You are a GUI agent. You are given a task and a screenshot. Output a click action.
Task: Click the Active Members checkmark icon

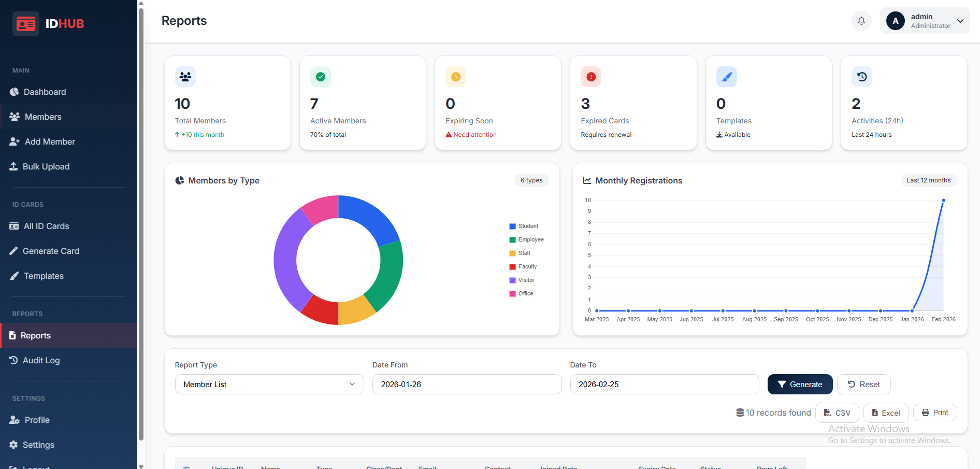tap(320, 77)
